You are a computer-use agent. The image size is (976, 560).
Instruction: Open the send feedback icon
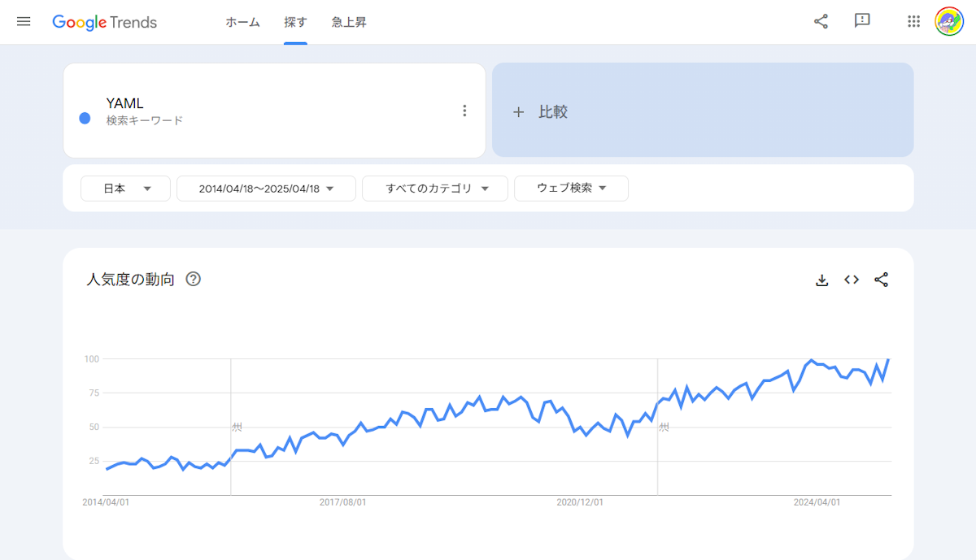pyautogui.click(x=862, y=21)
